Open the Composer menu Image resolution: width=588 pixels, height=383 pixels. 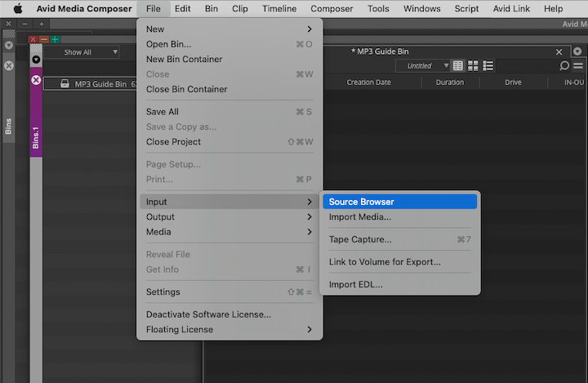[332, 8]
